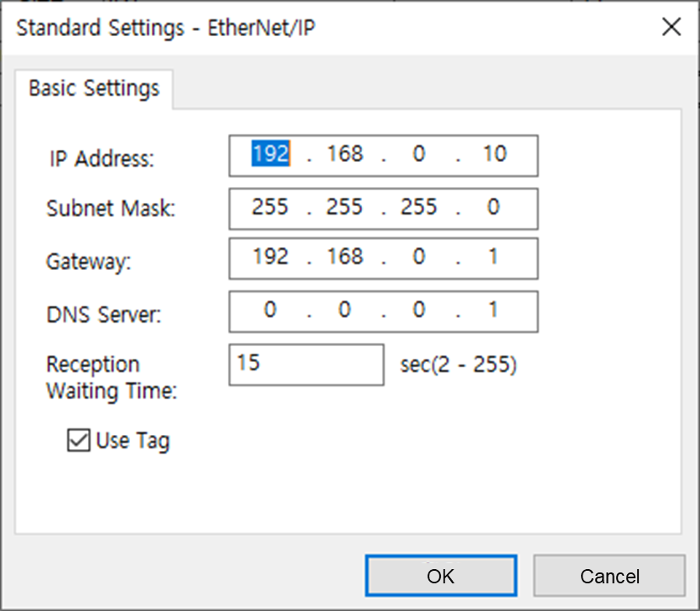Select the Basic Settings tab
The height and width of the screenshot is (611, 700).
(x=94, y=89)
